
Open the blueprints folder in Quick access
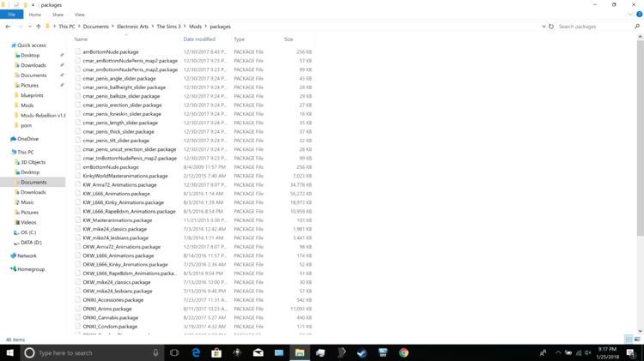coord(32,95)
